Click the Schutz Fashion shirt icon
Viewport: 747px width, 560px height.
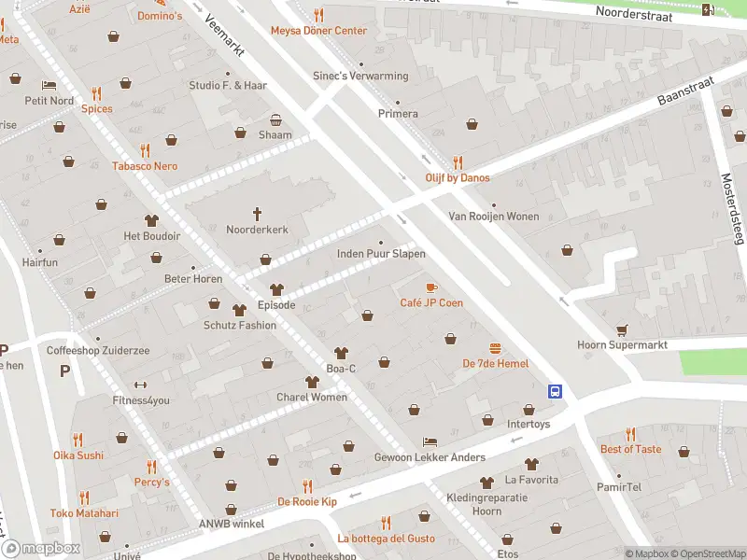(x=240, y=311)
